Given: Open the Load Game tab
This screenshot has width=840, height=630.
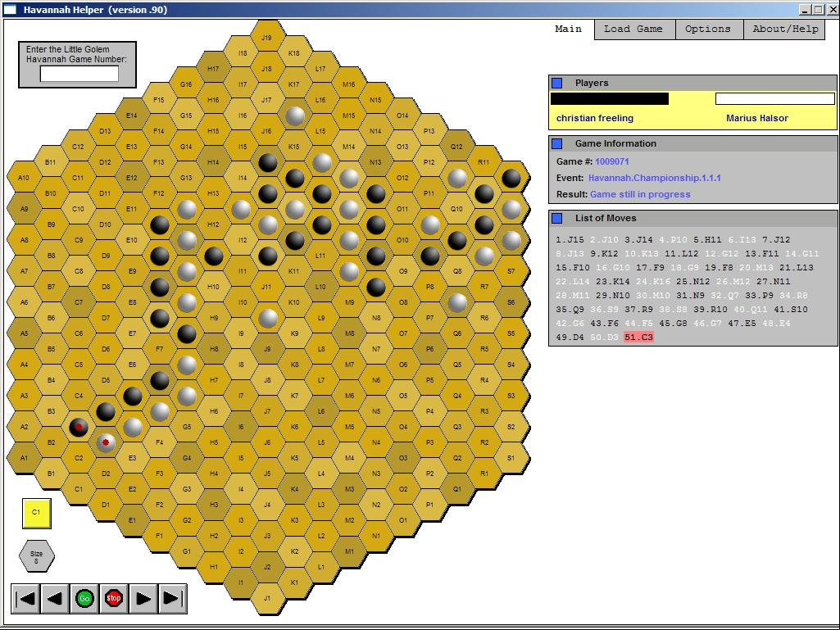Looking at the screenshot, I should pos(633,29).
